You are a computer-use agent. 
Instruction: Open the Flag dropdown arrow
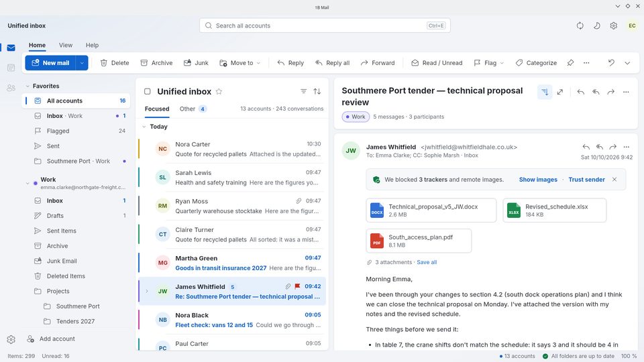coord(502,63)
